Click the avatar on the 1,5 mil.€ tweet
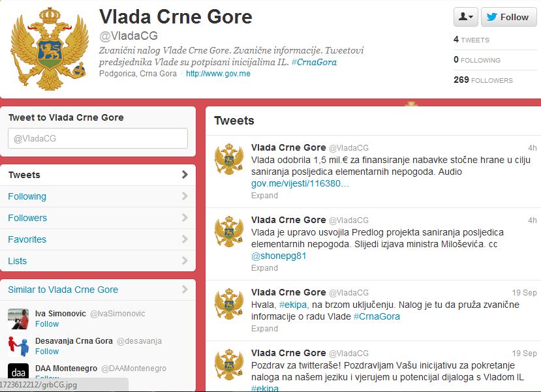 click(229, 159)
